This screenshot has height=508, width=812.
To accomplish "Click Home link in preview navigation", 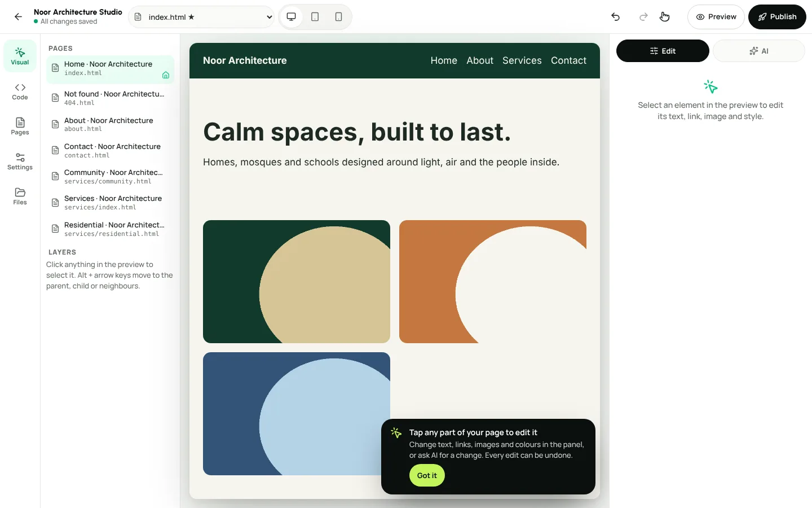I will pyautogui.click(x=444, y=60).
